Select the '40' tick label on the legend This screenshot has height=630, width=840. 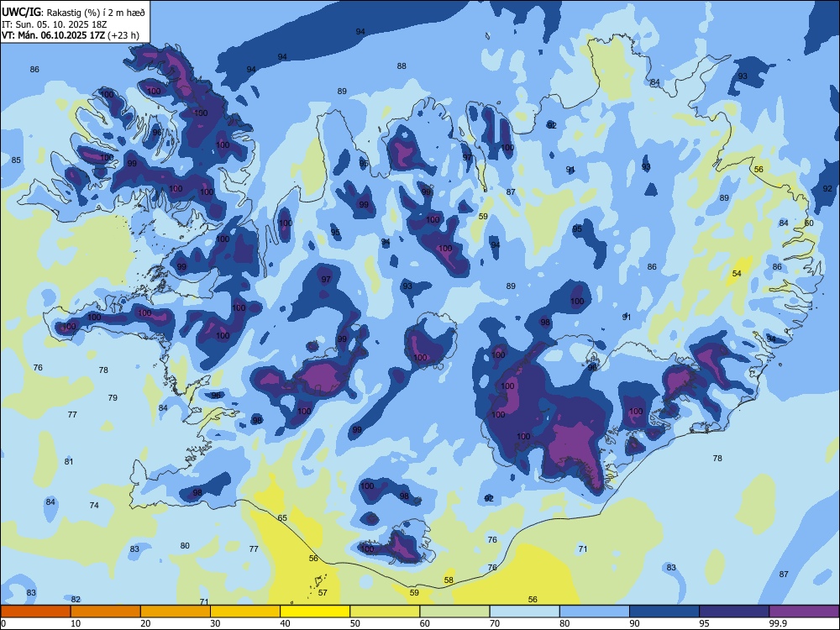(x=285, y=623)
